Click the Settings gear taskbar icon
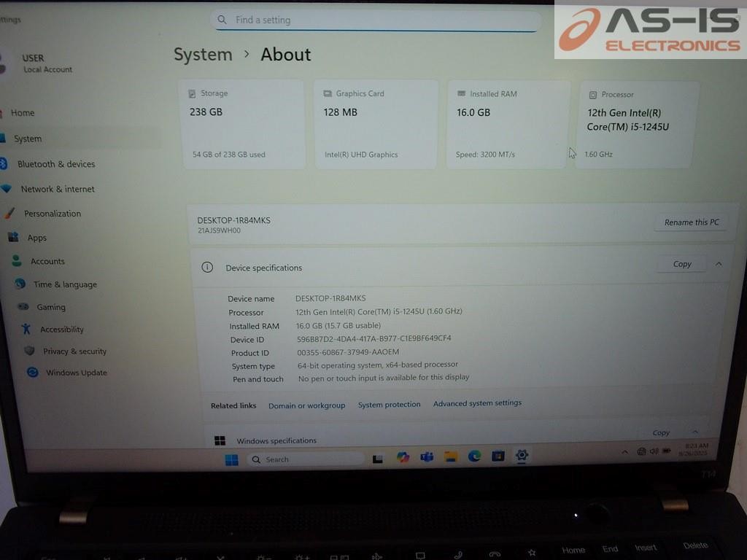 point(522,455)
